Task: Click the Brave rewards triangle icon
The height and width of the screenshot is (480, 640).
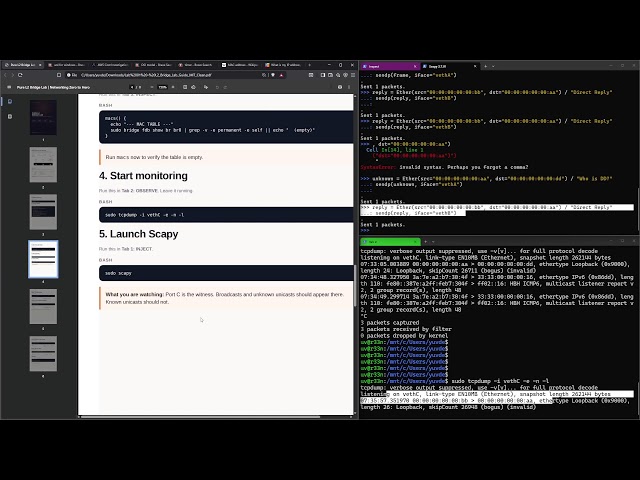Action: pos(281,75)
